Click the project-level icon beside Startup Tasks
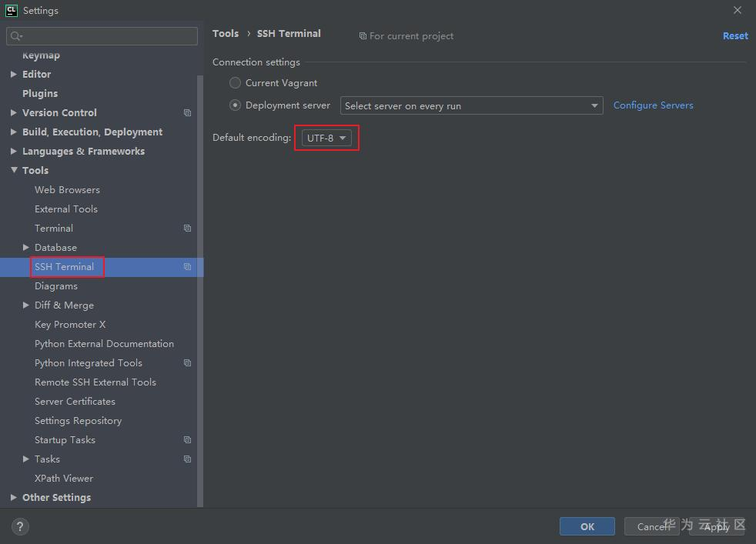The image size is (756, 544). click(187, 440)
